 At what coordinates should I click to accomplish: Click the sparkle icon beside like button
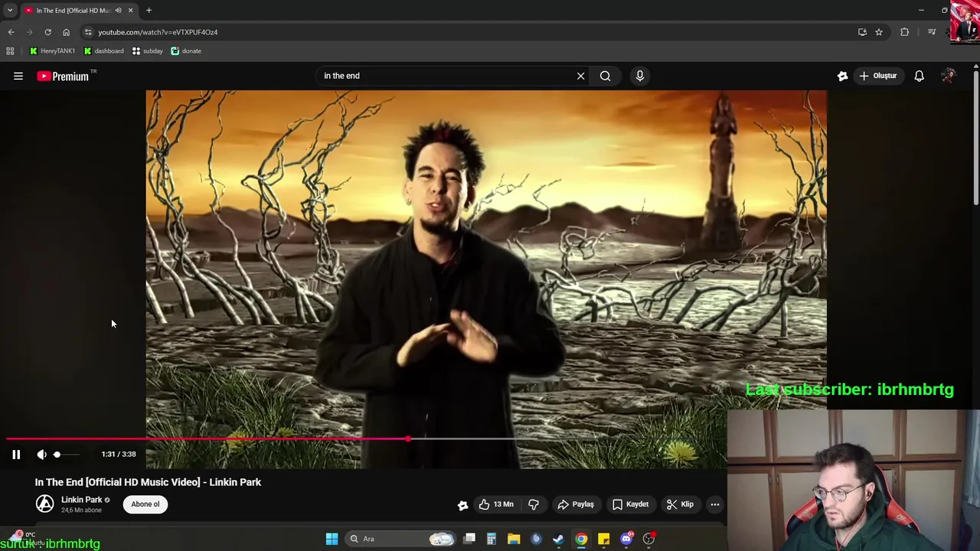coord(462,504)
